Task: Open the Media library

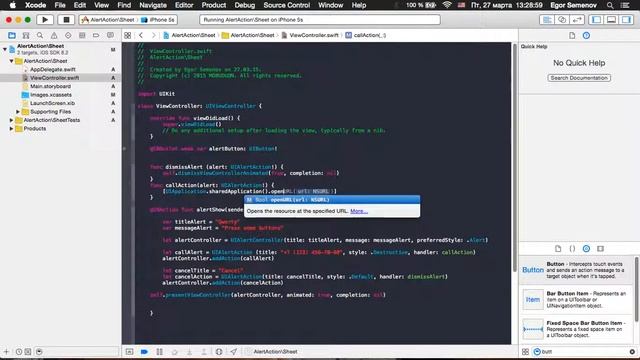Action: click(600, 249)
